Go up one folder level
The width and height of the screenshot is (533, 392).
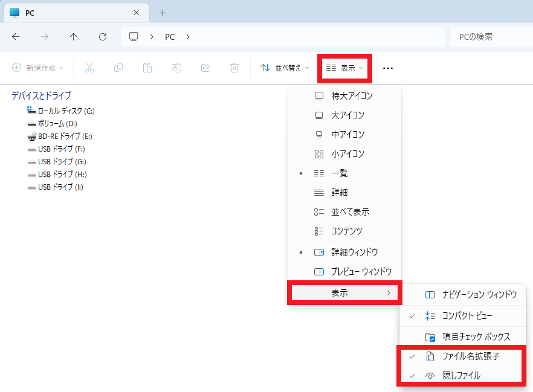tap(74, 37)
